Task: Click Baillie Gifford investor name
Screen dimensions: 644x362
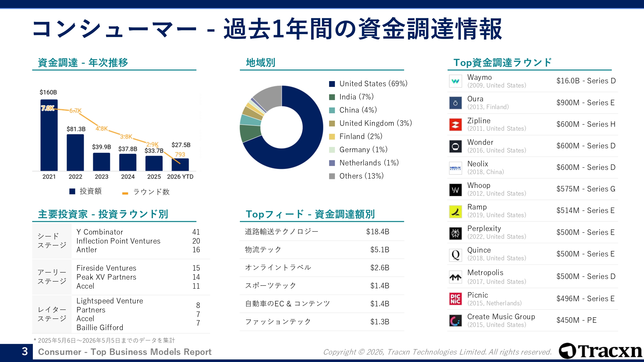Action: (x=100, y=328)
